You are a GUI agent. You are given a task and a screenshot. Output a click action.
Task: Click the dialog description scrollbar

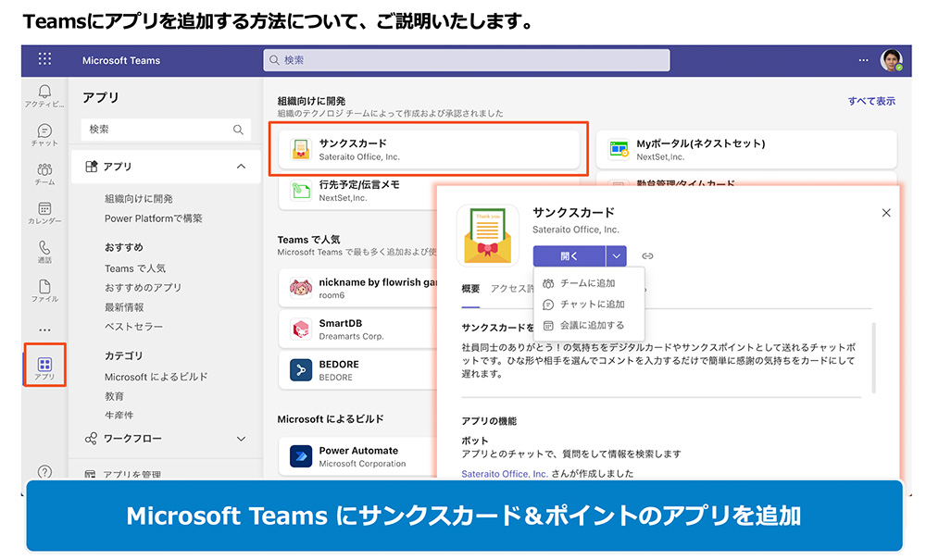pos(873,357)
